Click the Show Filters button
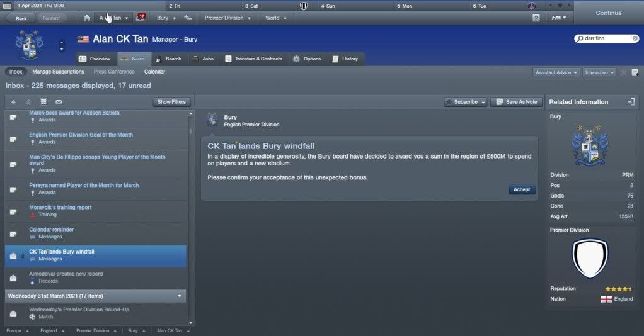 pyautogui.click(x=171, y=102)
